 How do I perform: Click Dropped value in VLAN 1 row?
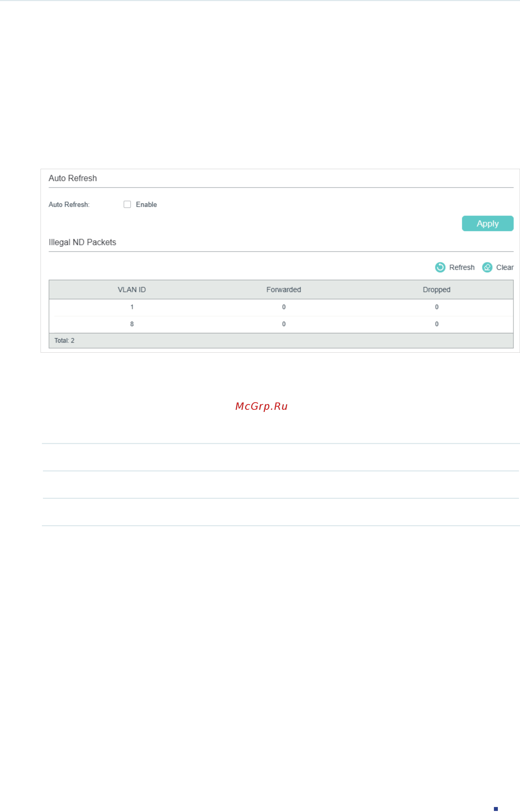[437, 307]
